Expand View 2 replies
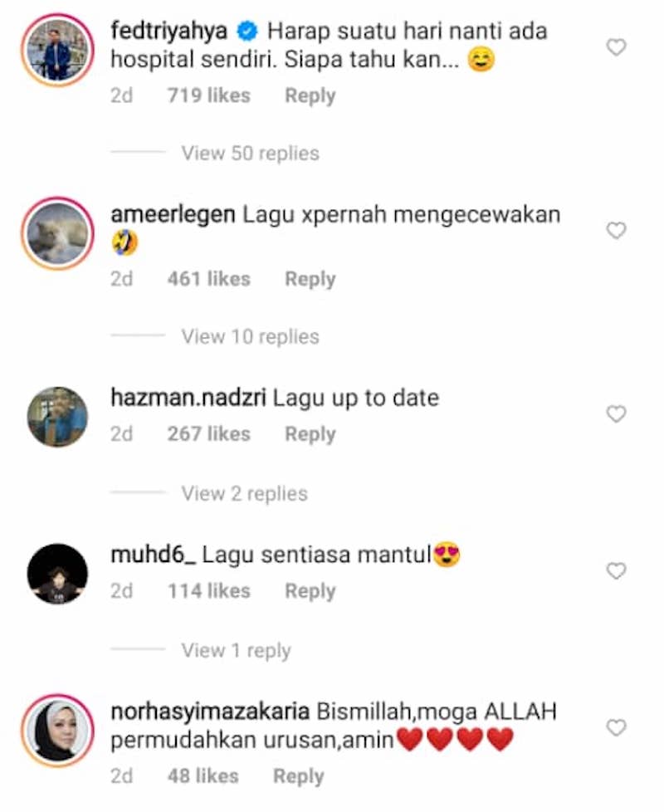The image size is (664, 812). click(x=244, y=493)
